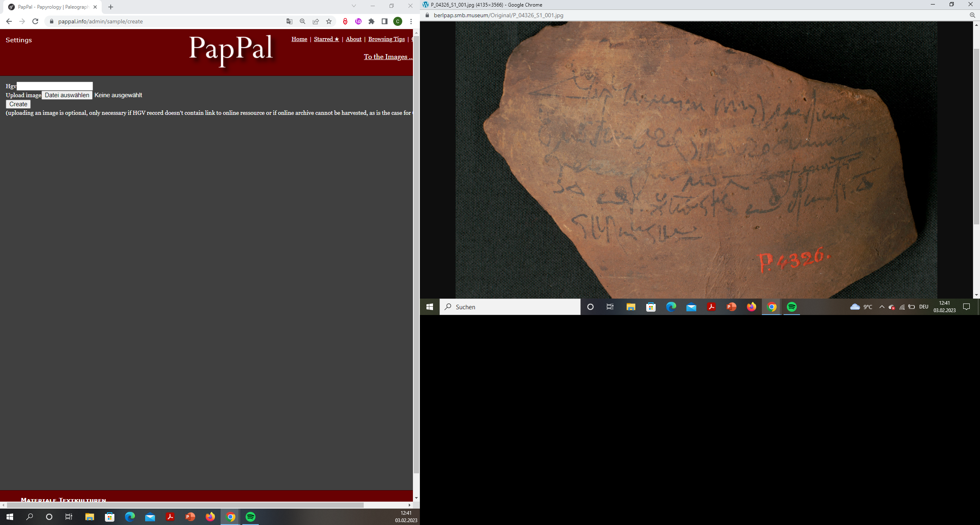Switch the DEU keyboard language indicator
980x525 pixels.
924,307
